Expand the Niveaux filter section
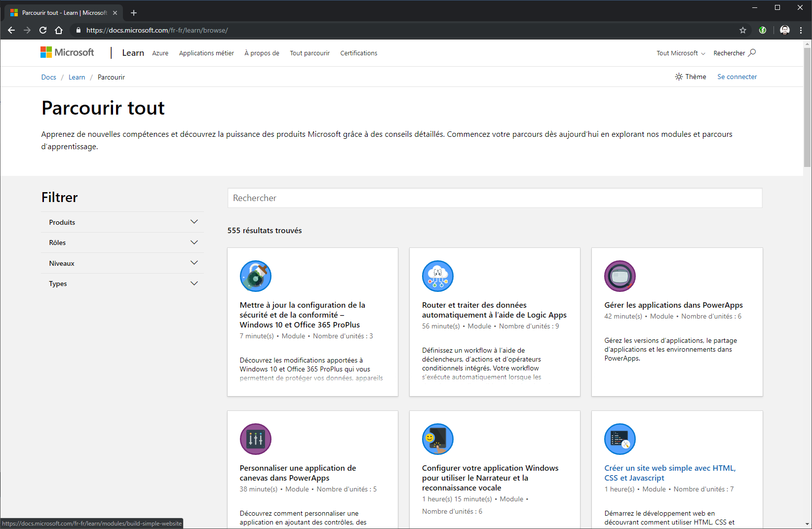 (122, 263)
